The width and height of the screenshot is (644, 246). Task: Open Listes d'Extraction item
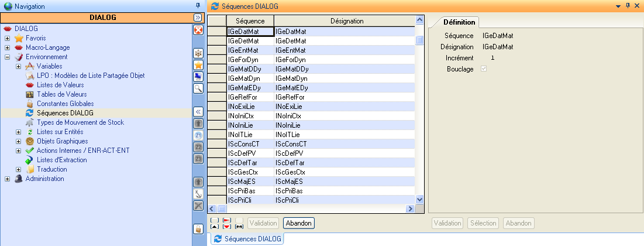[61, 160]
